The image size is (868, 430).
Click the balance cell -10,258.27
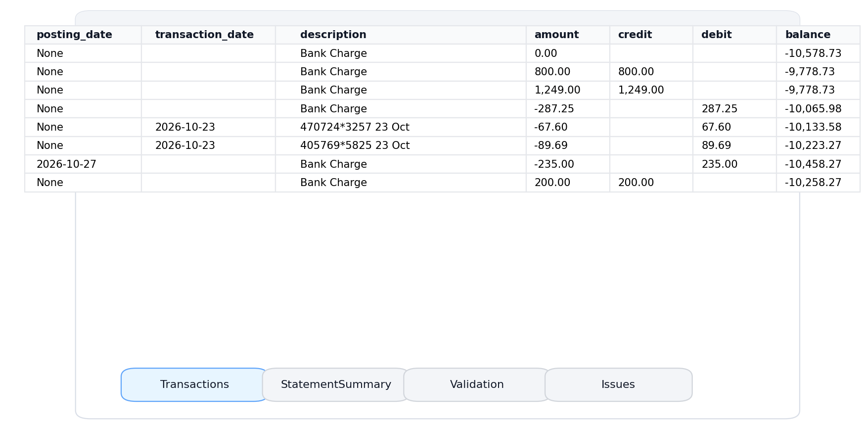(x=818, y=183)
